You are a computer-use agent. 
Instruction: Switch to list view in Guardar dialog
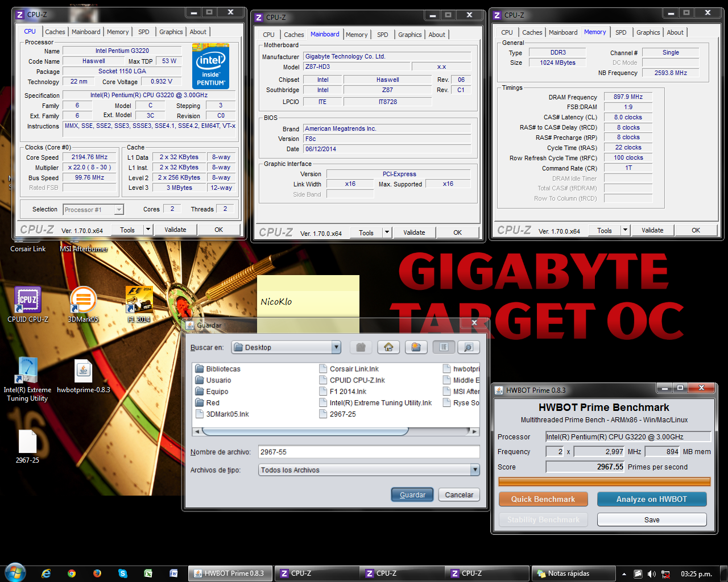(x=444, y=347)
